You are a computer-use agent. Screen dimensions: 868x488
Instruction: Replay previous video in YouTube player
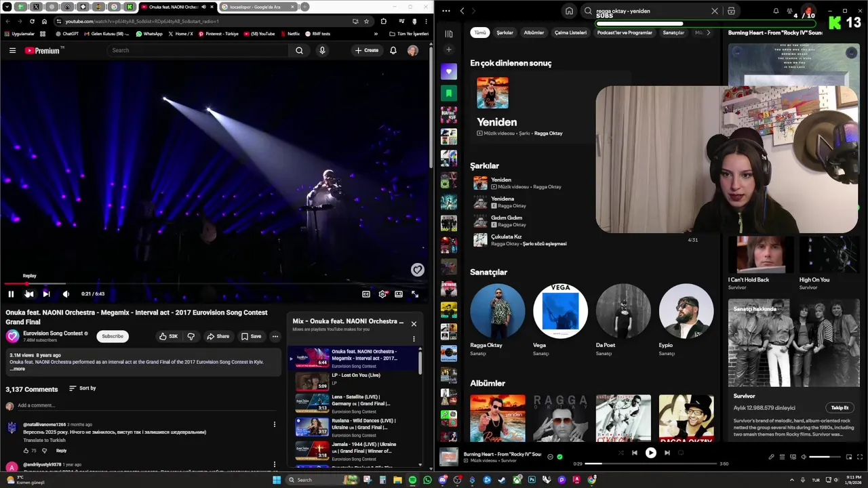click(29, 294)
